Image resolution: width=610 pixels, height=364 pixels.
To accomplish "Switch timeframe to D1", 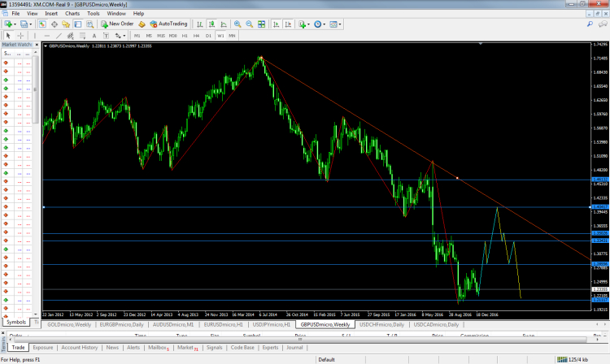I will pos(208,36).
